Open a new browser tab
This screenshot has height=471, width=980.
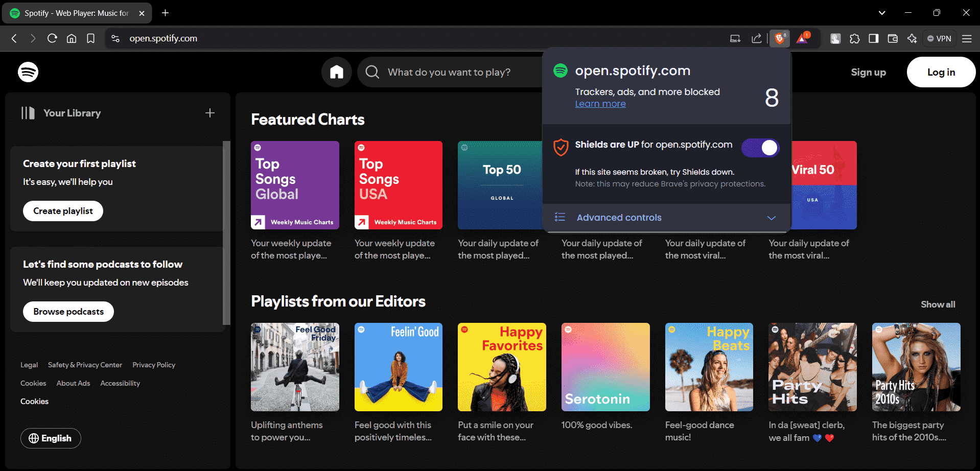[x=165, y=13]
